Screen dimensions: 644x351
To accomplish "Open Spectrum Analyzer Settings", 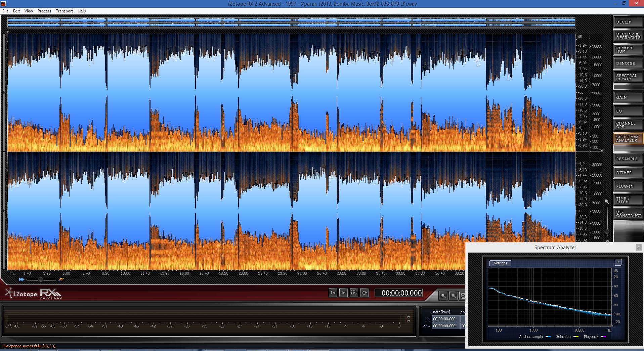I will [500, 263].
